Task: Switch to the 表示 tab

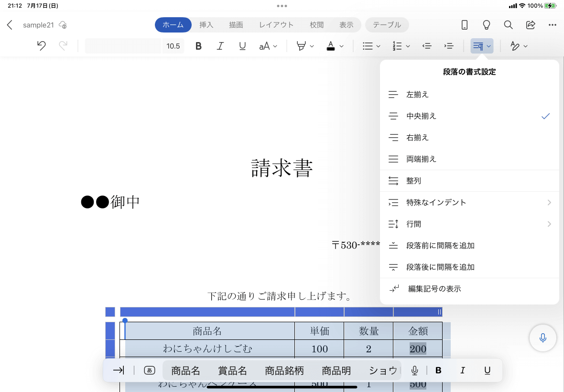Action: tap(347, 25)
